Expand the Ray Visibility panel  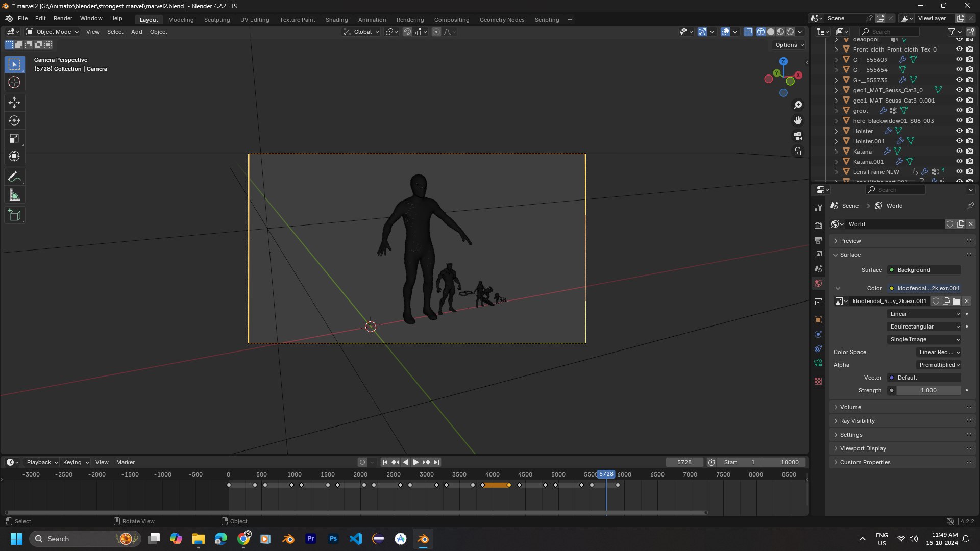(x=857, y=421)
